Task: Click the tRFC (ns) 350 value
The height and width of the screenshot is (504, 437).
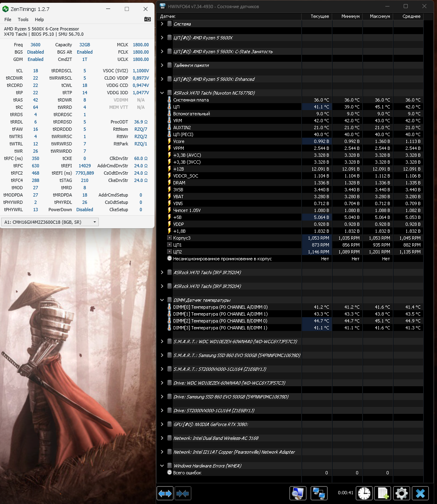Action: coord(35,158)
